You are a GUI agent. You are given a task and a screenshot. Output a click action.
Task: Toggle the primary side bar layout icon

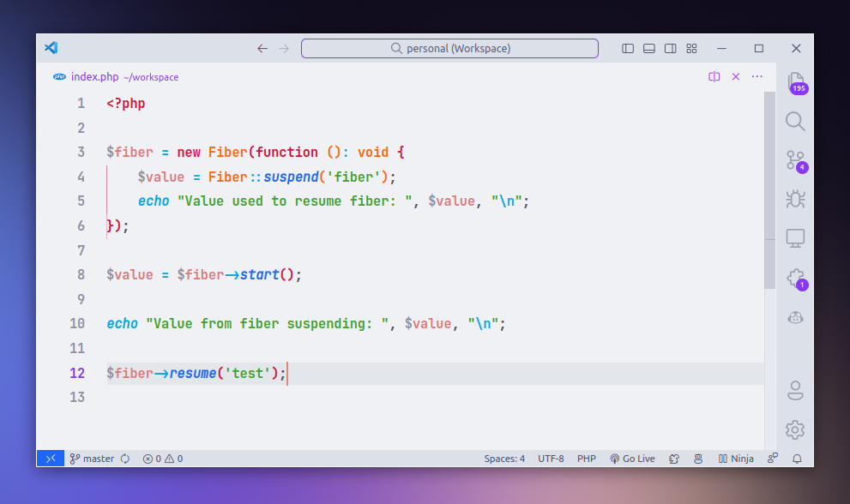click(628, 49)
